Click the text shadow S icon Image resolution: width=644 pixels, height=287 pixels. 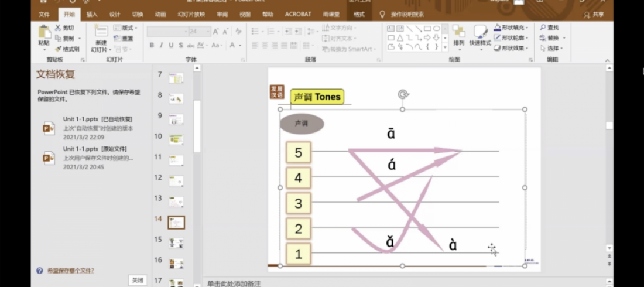[x=181, y=45]
